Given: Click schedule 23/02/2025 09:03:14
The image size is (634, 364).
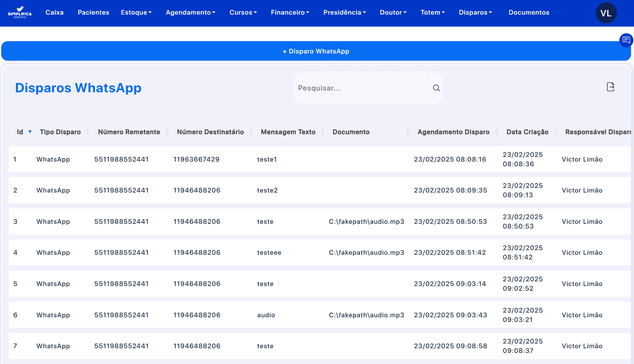Looking at the screenshot, I should 450,284.
